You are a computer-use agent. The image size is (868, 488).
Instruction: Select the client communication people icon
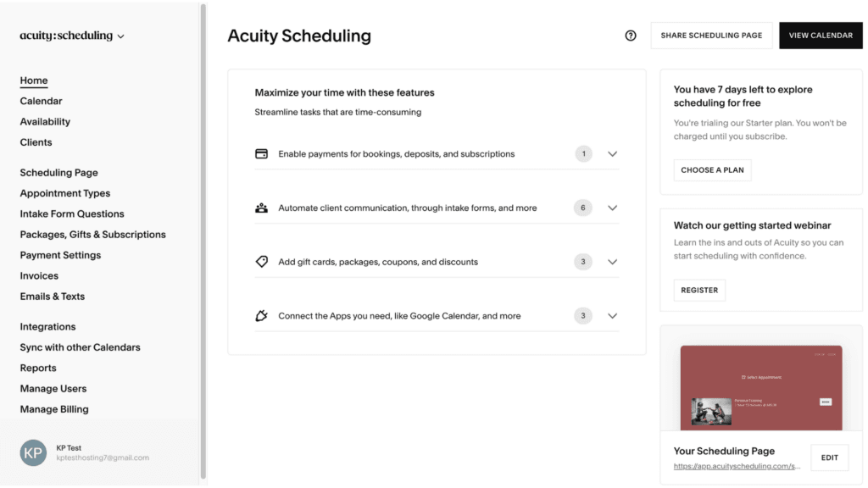(262, 208)
